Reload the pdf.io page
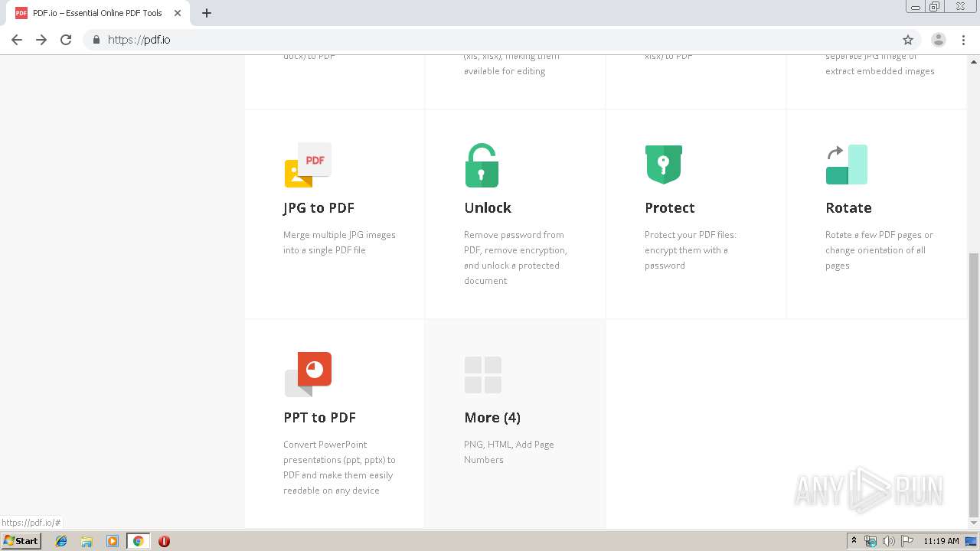Screen dimensions: 980x551 66,40
